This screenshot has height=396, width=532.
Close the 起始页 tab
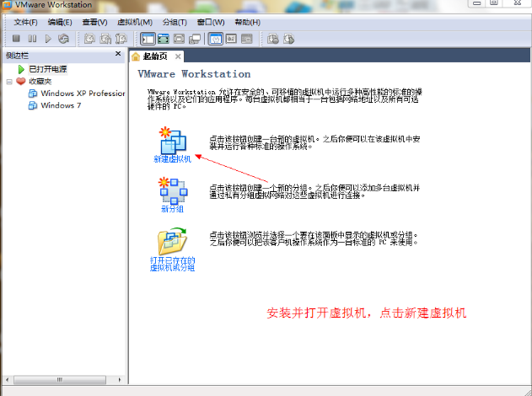point(178,56)
